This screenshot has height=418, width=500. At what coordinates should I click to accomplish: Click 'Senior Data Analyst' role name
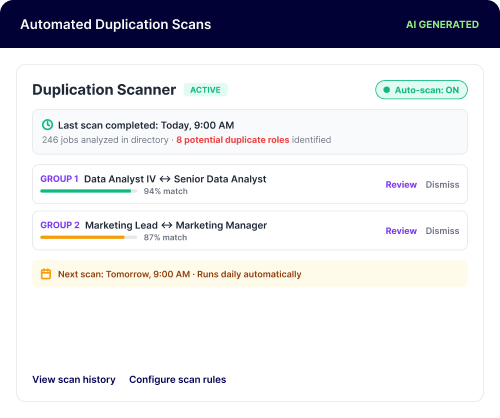[220, 179]
